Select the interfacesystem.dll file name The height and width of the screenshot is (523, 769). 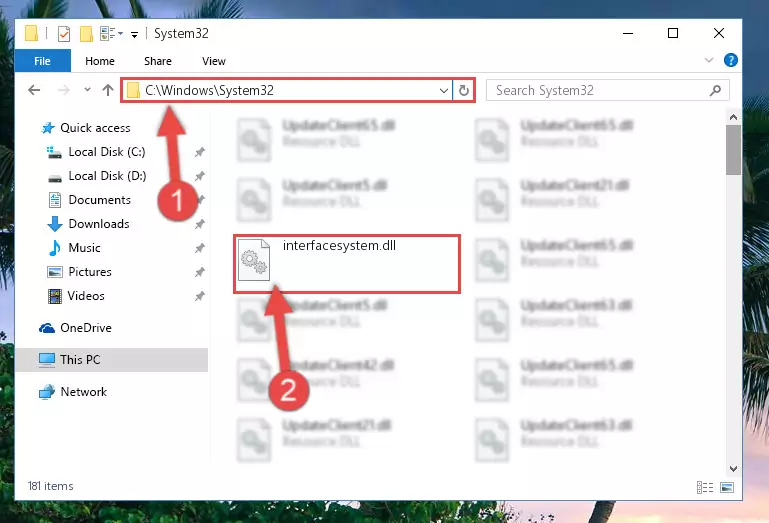click(339, 245)
